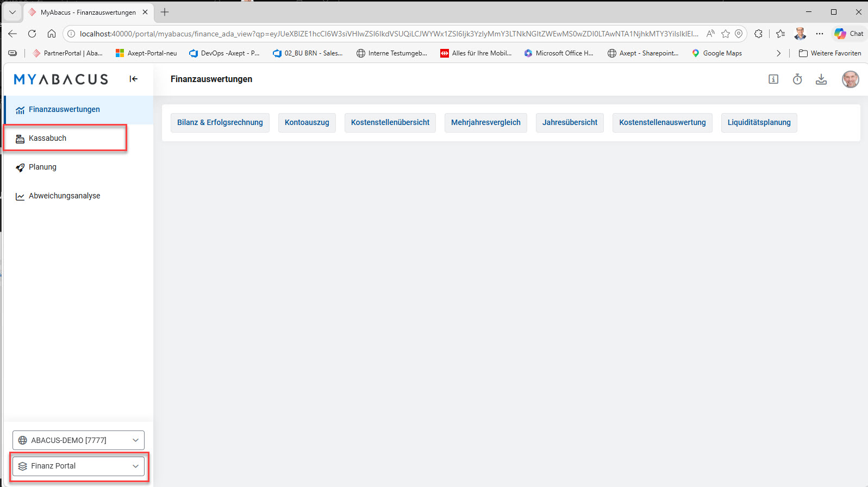The height and width of the screenshot is (487, 868).
Task: Open the PartnerPortal bookmark
Action: pos(68,53)
